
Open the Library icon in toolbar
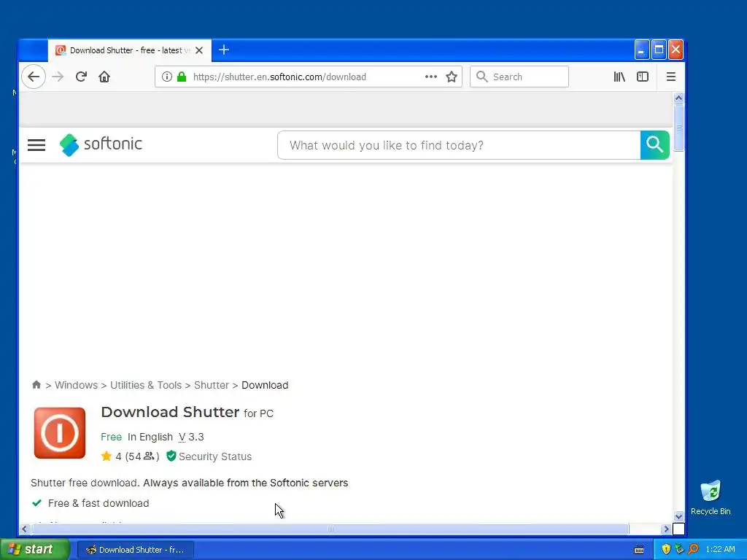(619, 77)
